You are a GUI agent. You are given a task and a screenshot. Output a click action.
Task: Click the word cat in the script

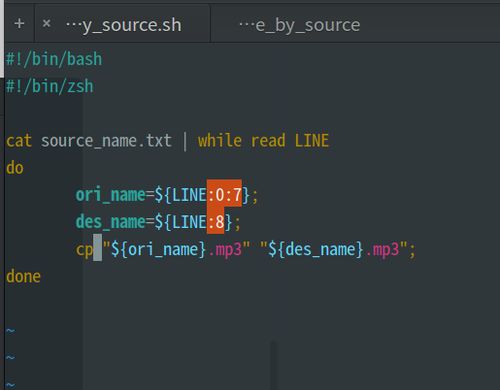19,141
